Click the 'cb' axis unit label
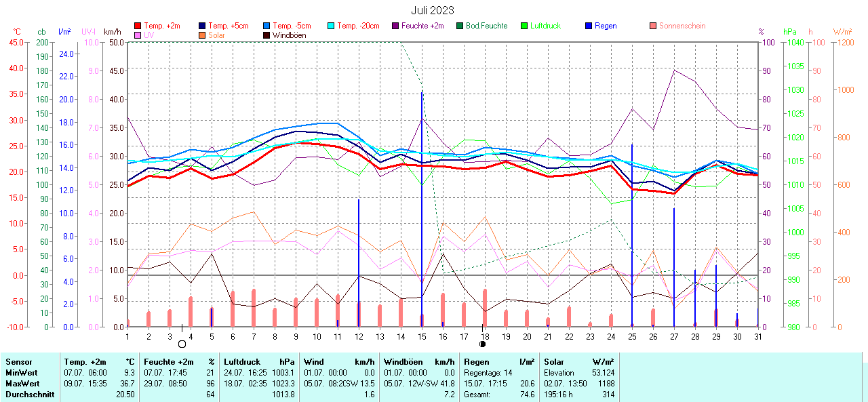Viewport: 868px width, 402px height. (41, 32)
